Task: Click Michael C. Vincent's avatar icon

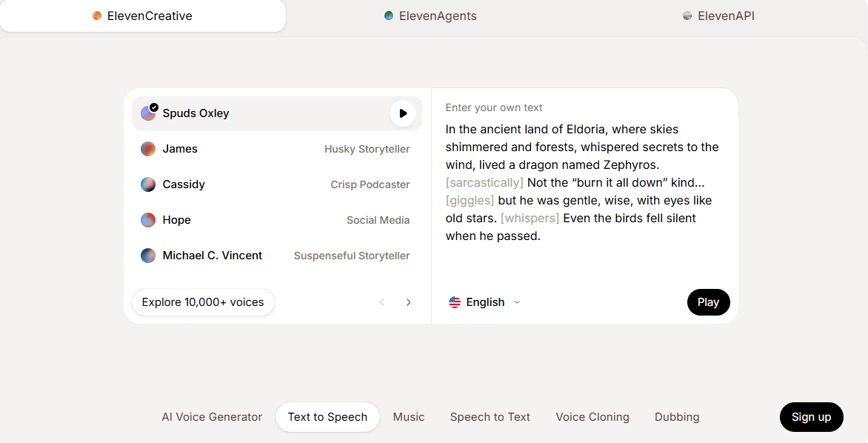Action: click(148, 256)
